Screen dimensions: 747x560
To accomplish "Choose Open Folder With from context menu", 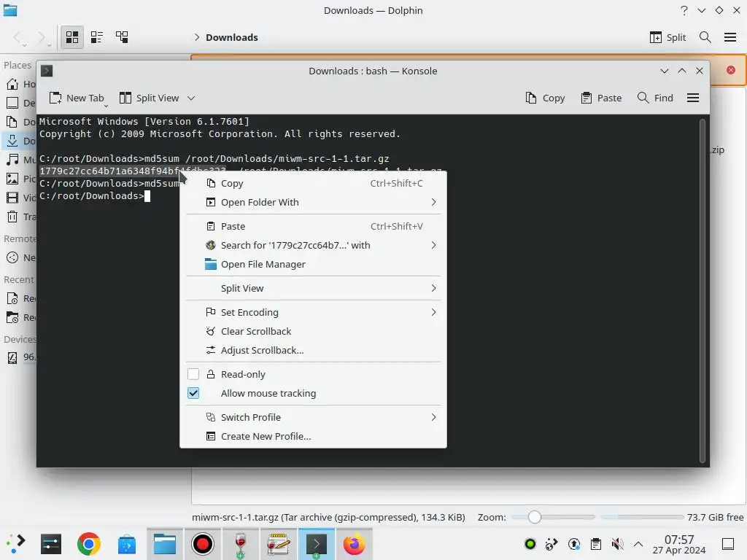I will (313, 203).
